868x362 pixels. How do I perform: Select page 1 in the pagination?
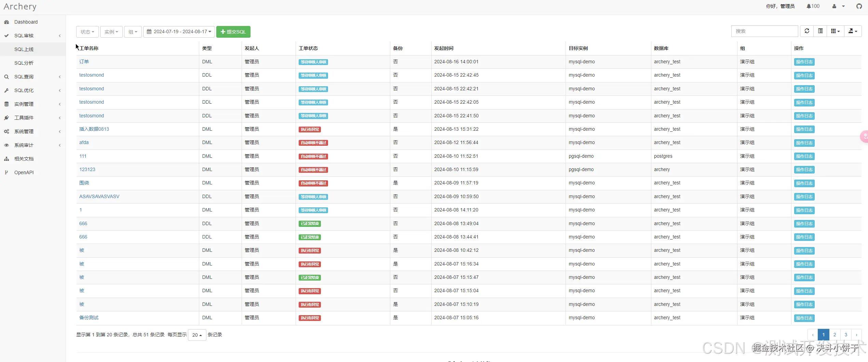coord(824,335)
